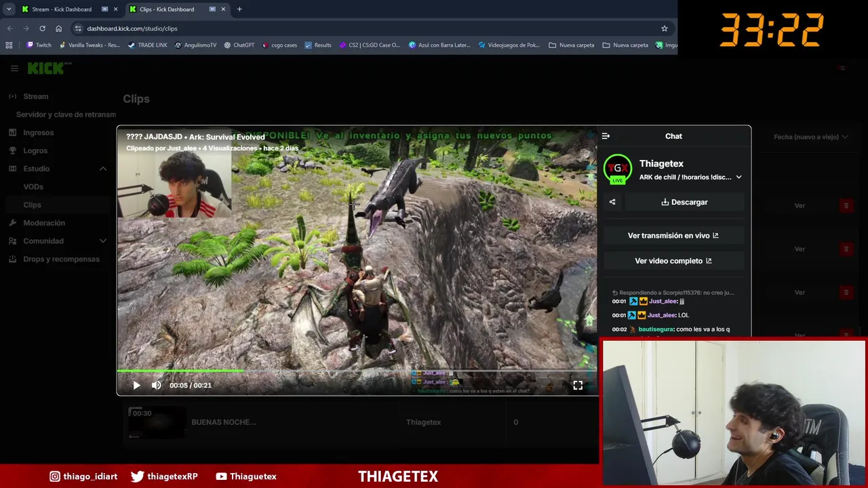This screenshot has width=868, height=488.
Task: Download the clip with Descargar
Action: coord(684,202)
